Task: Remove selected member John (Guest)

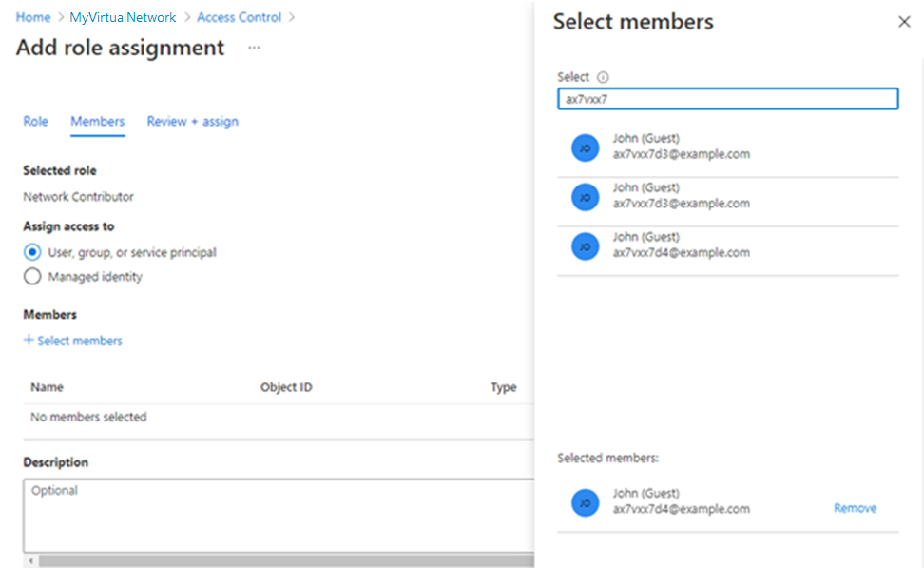Action: (x=855, y=508)
